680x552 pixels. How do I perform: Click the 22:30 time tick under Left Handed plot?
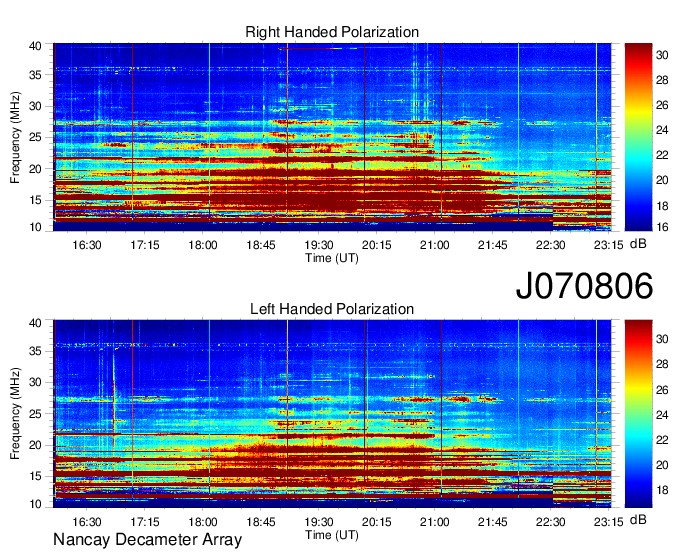click(551, 522)
